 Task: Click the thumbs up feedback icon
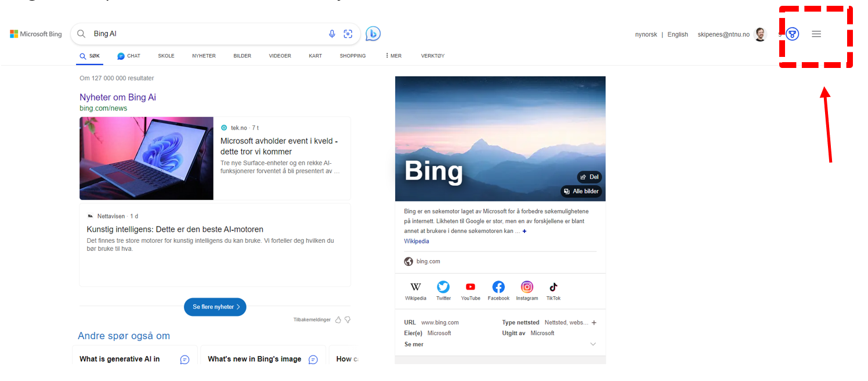point(338,319)
